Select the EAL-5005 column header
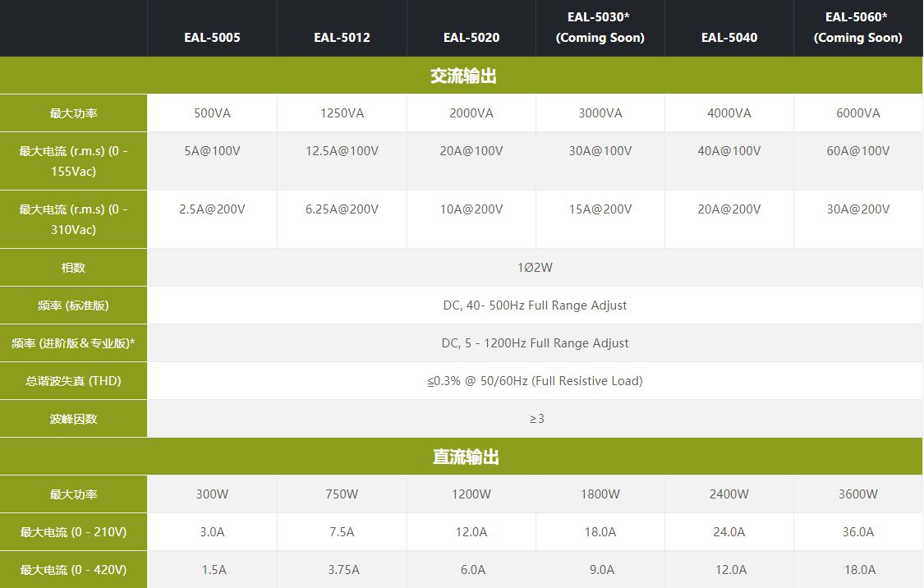 212,37
